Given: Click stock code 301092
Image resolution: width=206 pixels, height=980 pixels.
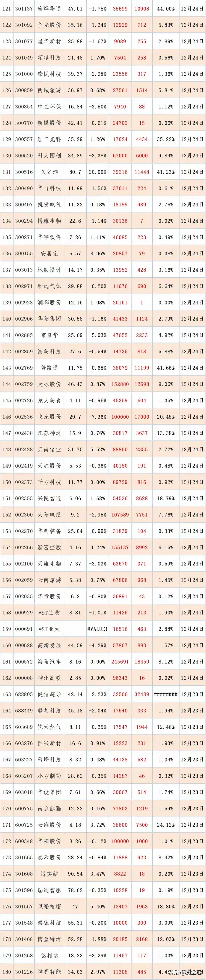Looking at the screenshot, I should tap(24, 25).
